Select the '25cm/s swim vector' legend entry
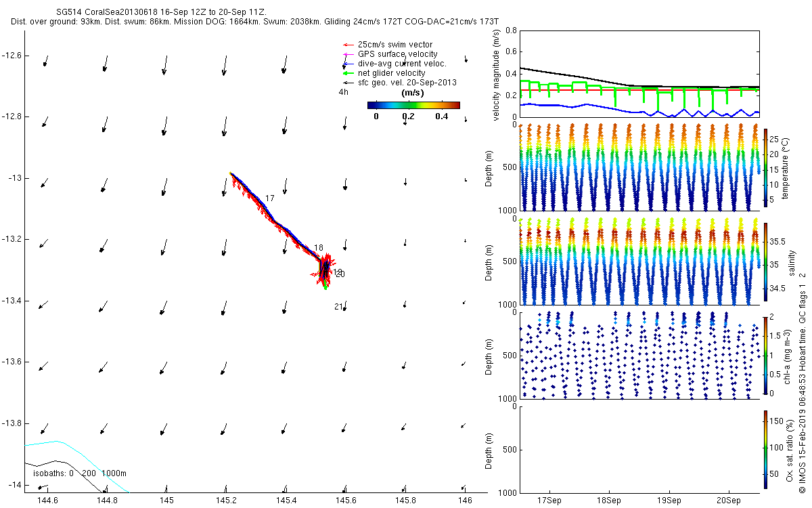812x508 pixels. 394,45
